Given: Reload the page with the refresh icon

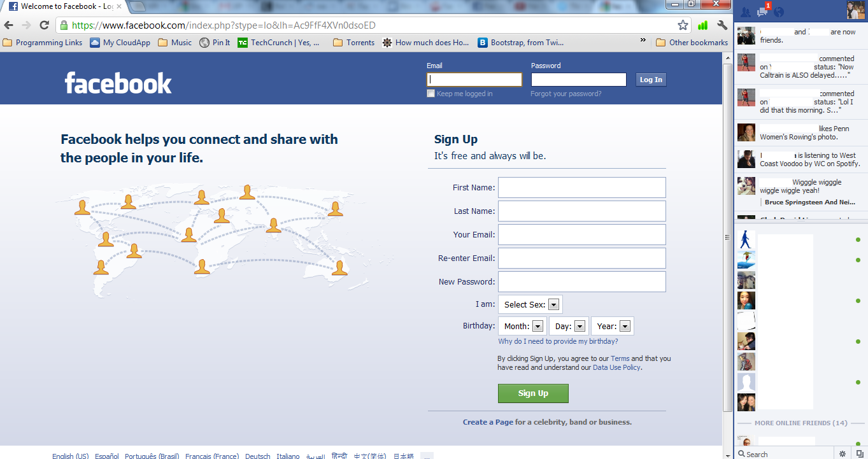Looking at the screenshot, I should (43, 24).
